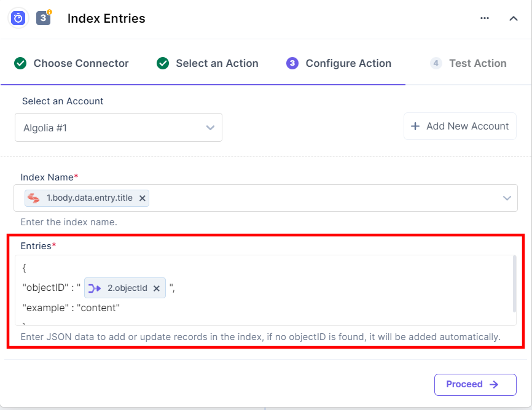Click the green checkmark beside Select an Action
Screen dimensions: 532x410
[163, 63]
